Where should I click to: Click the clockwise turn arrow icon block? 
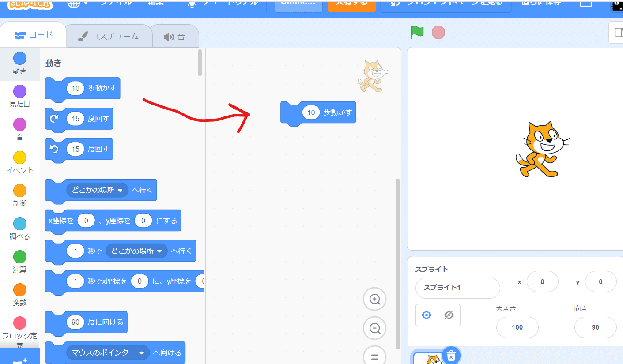(54, 118)
